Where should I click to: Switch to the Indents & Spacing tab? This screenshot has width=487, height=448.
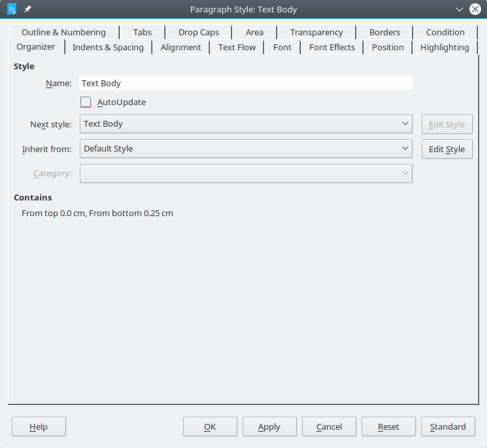click(108, 48)
